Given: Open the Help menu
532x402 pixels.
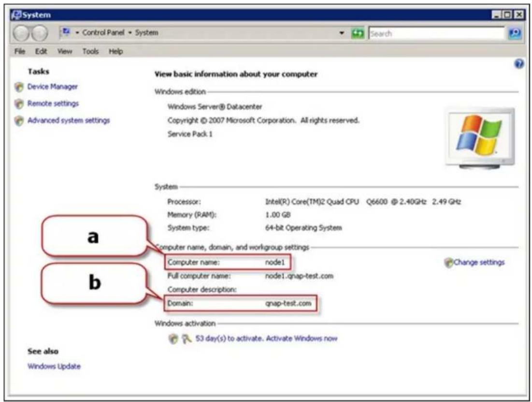Looking at the screenshot, I should 115,51.
